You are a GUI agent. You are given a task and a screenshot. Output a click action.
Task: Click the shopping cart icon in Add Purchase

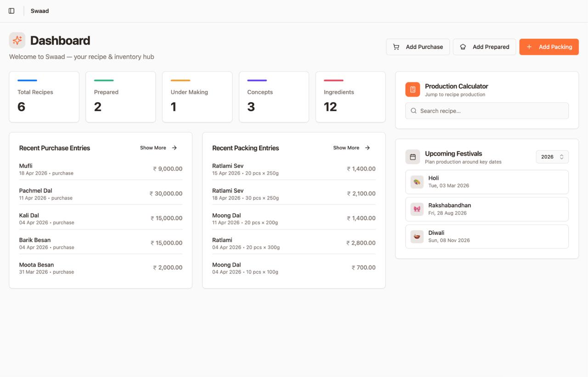(396, 47)
